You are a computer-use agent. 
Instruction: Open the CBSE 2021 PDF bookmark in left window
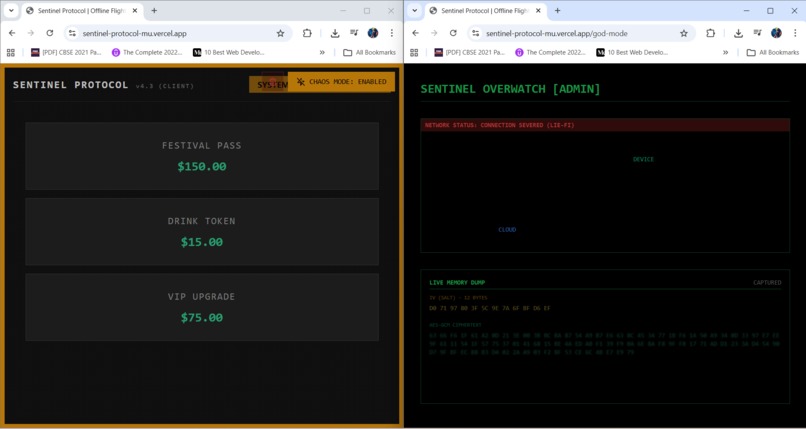coord(66,52)
